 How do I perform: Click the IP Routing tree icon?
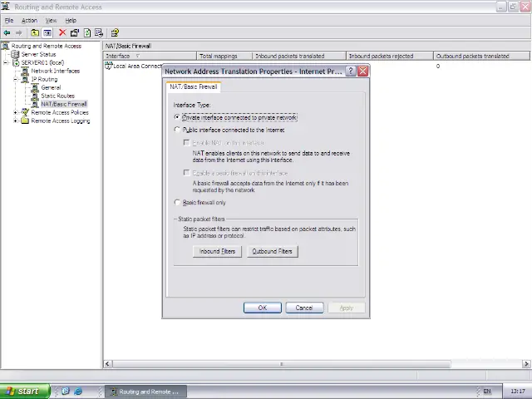tap(25, 79)
